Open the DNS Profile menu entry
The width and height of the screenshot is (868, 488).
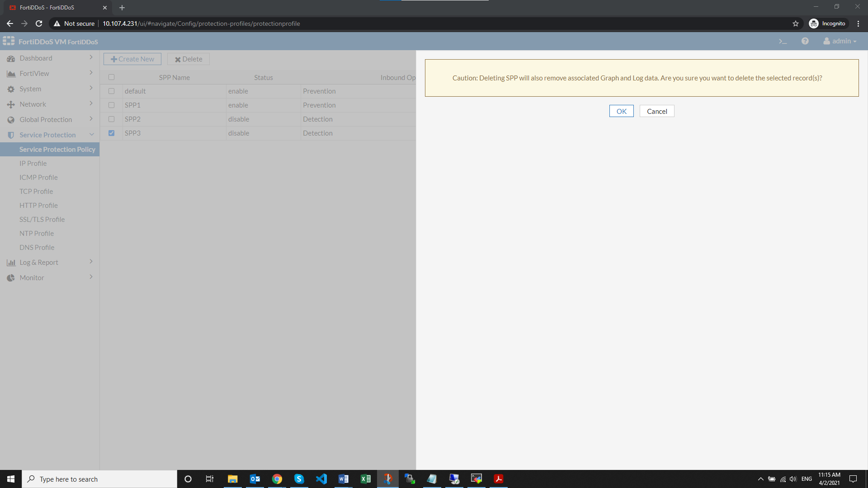coord(37,247)
